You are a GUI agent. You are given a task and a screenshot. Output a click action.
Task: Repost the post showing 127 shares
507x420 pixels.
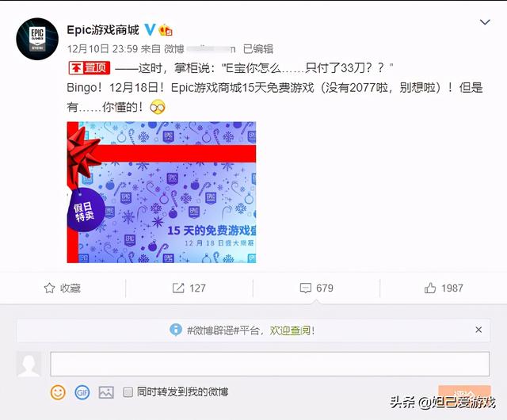pyautogui.click(x=189, y=288)
